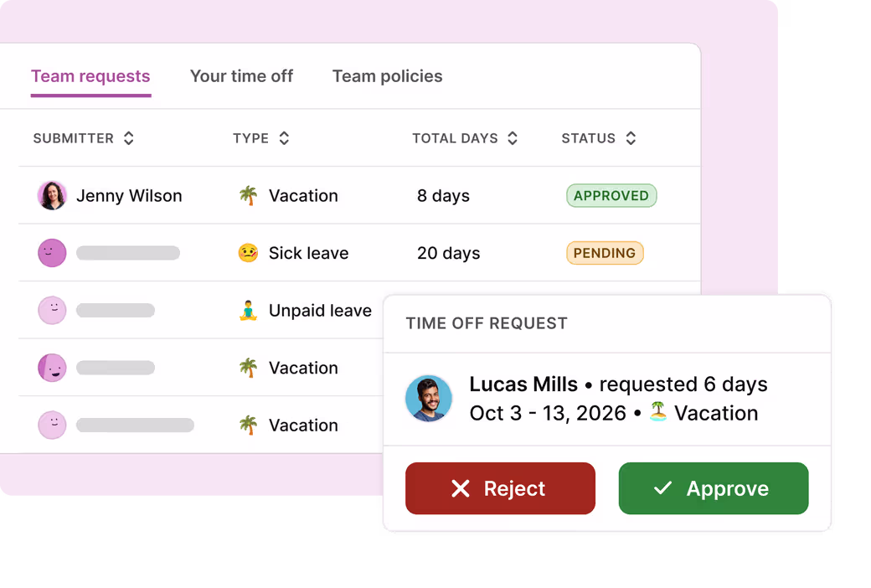
Task: Click the pink smiley avatar in Unpaid leave row
Action: [x=52, y=310]
